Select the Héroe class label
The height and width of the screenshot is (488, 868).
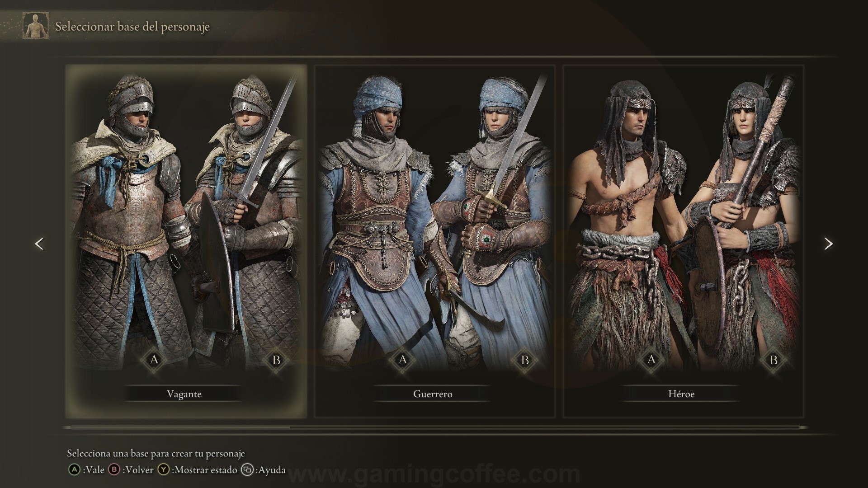point(681,394)
